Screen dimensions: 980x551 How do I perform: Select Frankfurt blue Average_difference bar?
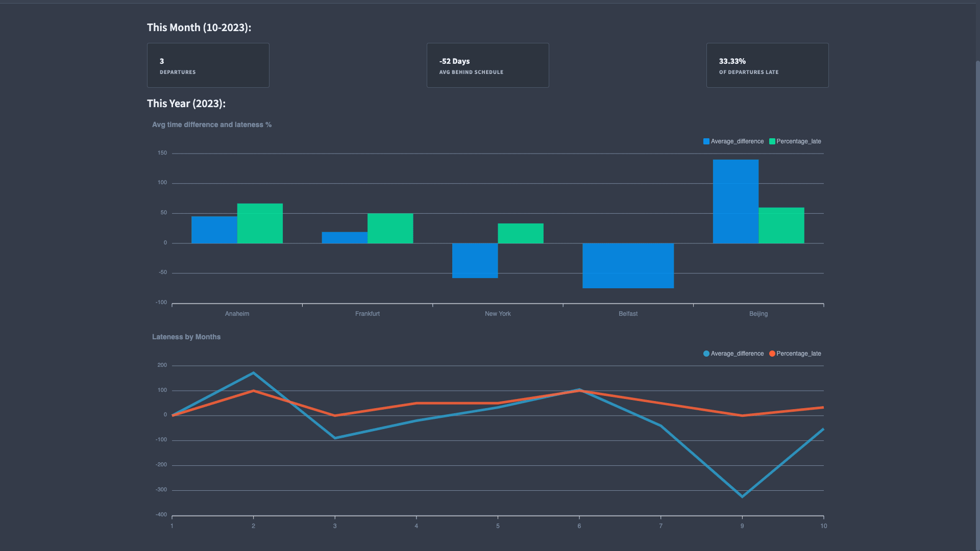345,238
